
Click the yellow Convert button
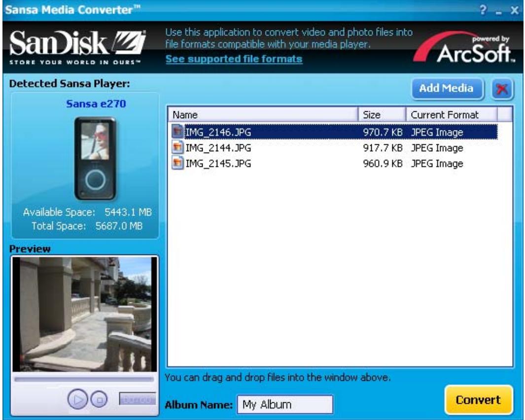coord(479,400)
